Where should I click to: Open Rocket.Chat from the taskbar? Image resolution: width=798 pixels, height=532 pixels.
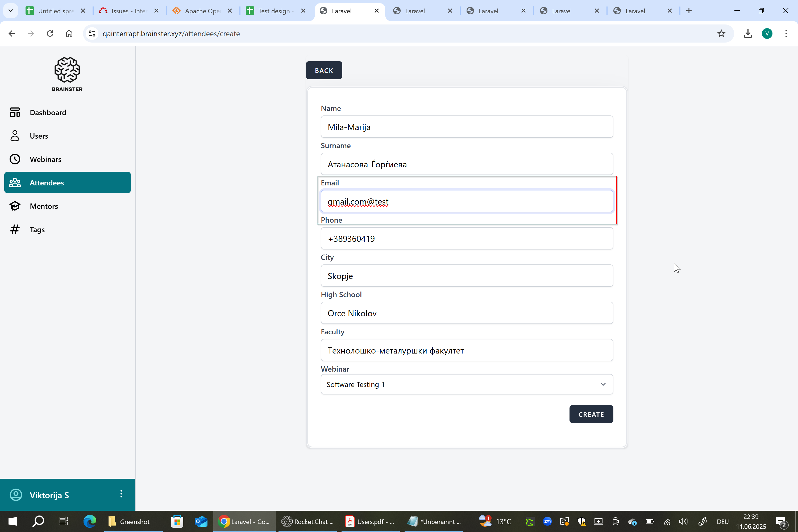tap(307, 521)
